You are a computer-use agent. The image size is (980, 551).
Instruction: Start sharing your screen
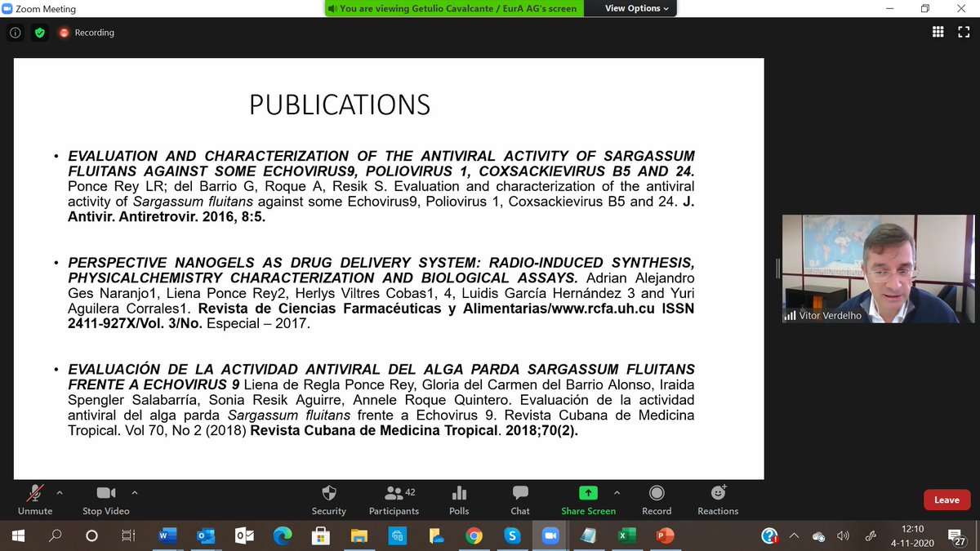coord(587,500)
